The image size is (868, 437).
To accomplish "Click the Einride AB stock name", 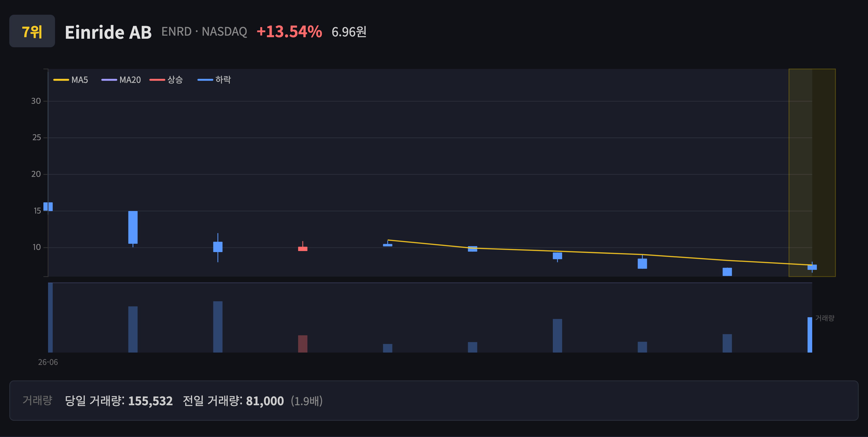I will point(108,32).
